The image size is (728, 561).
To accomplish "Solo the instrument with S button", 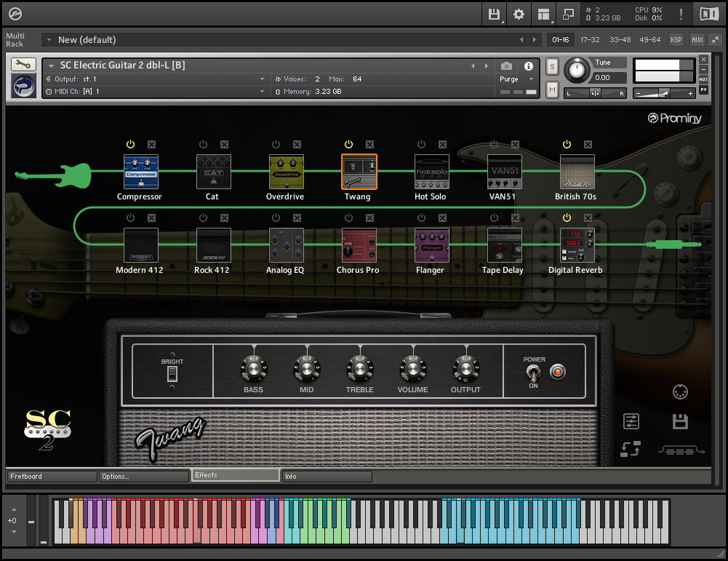I will pyautogui.click(x=552, y=66).
